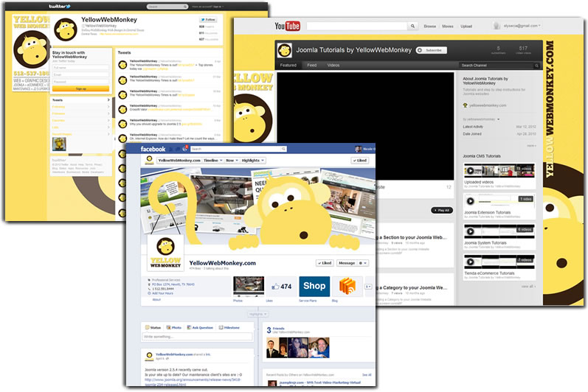Open the Photos thumbnail on Facebook page
588x392 pixels.
coord(248,287)
